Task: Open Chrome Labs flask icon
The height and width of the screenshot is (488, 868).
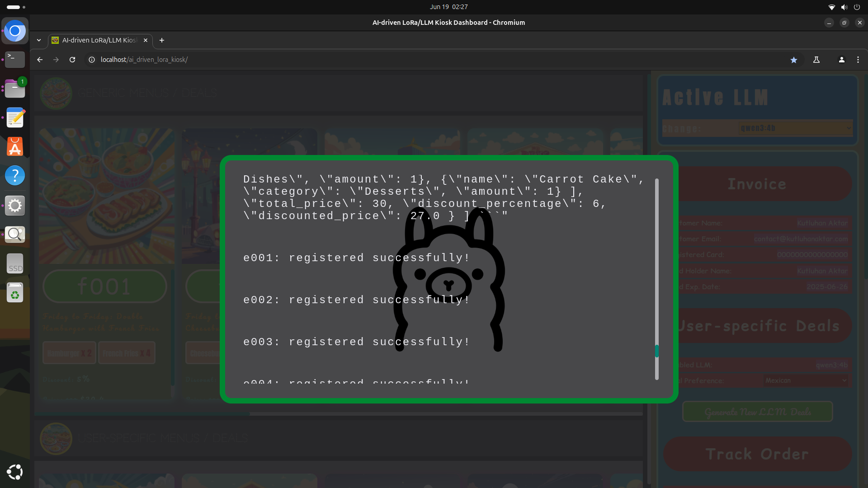Action: tap(816, 60)
